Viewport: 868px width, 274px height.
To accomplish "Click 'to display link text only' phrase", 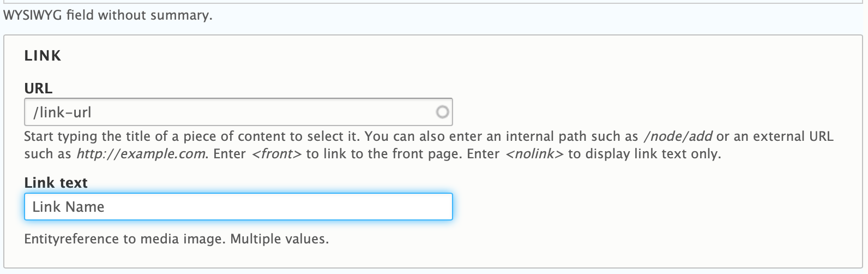I will (x=644, y=154).
